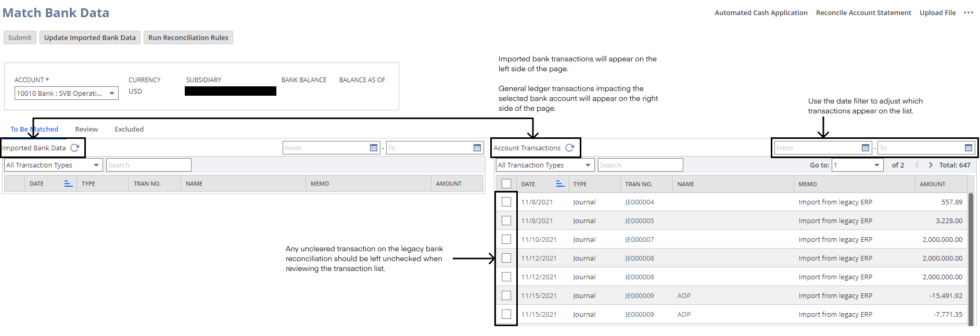Switch to the Excluded tab
This screenshot has width=980, height=336.
pos(129,129)
